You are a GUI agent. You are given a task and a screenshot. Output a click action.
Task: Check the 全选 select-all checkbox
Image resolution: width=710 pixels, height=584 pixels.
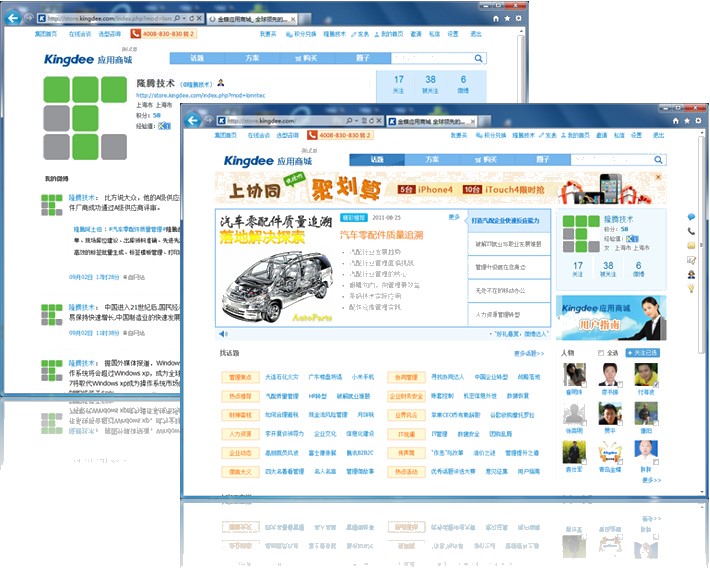pyautogui.click(x=600, y=353)
